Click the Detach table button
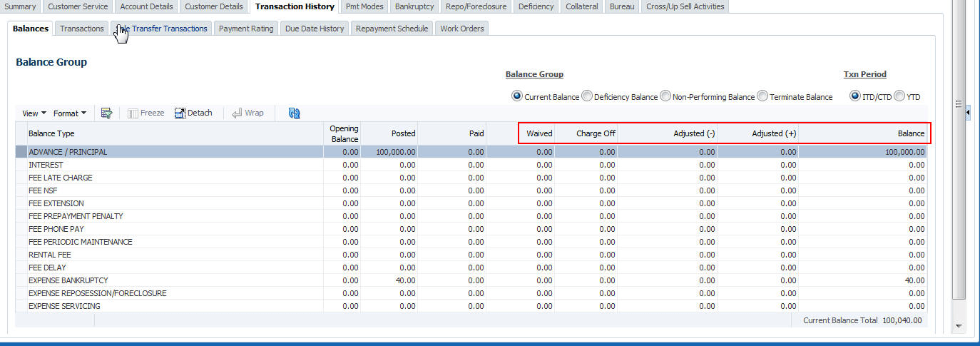Viewport: 980px width, 346px height. click(193, 113)
